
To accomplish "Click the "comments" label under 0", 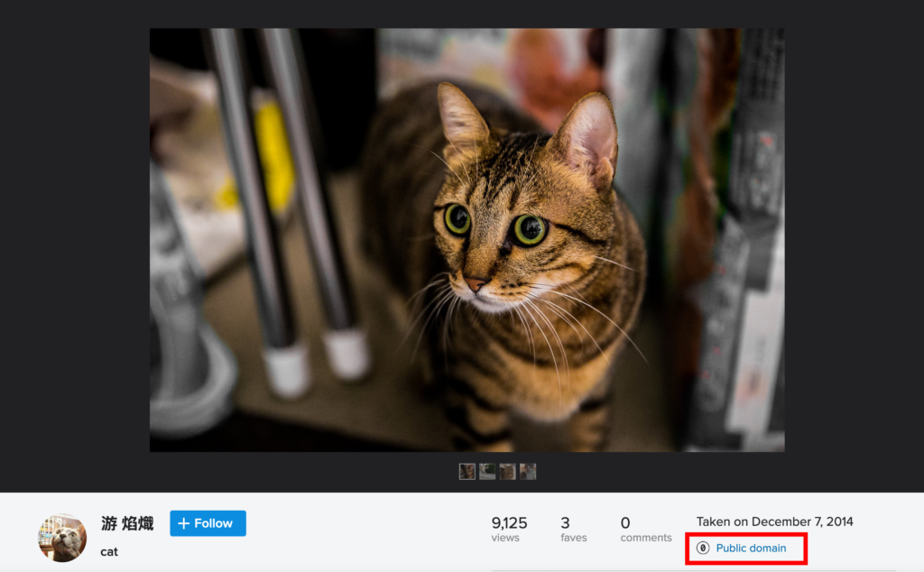I will 646,539.
